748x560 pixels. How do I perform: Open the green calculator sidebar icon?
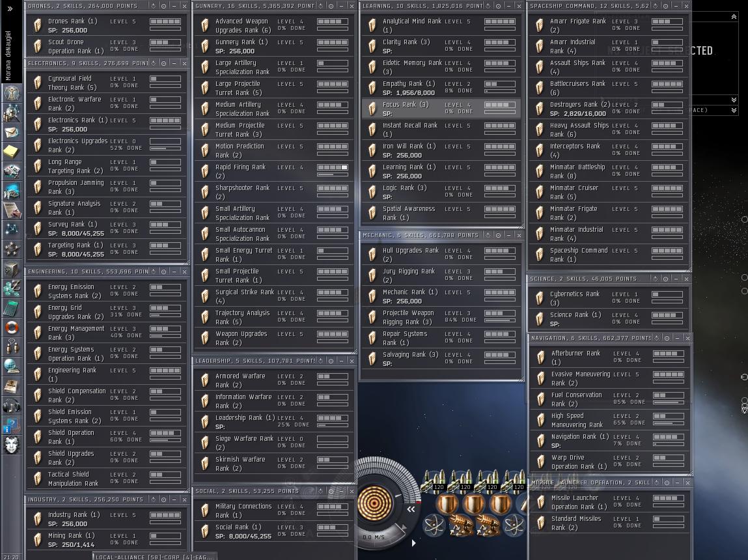(x=12, y=307)
